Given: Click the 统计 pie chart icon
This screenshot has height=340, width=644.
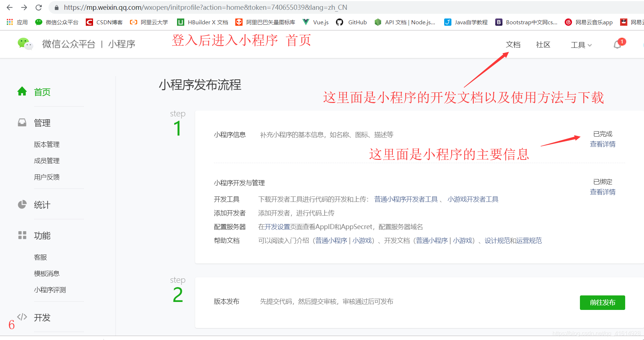Looking at the screenshot, I should coord(22,204).
